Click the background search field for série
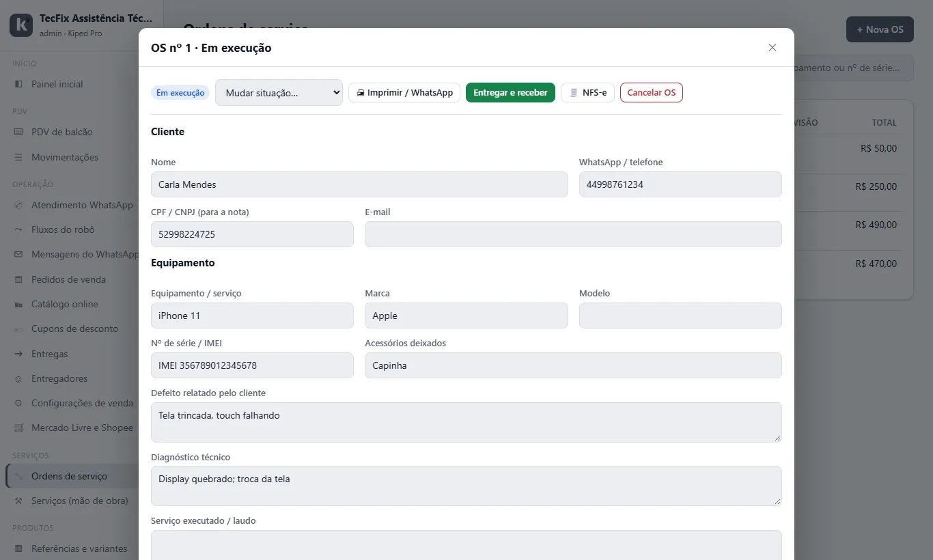Image resolution: width=933 pixels, height=560 pixels. pos(854,68)
